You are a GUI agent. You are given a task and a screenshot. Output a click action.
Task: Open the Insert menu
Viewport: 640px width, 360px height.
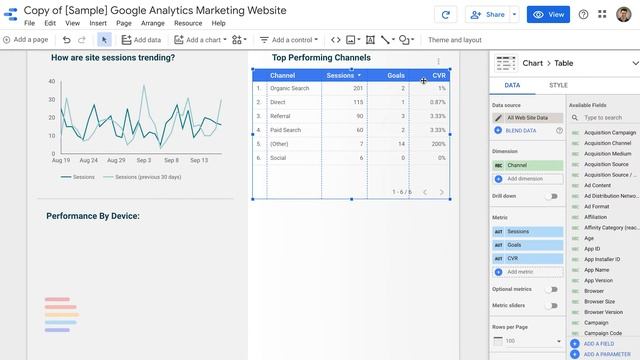click(98, 23)
